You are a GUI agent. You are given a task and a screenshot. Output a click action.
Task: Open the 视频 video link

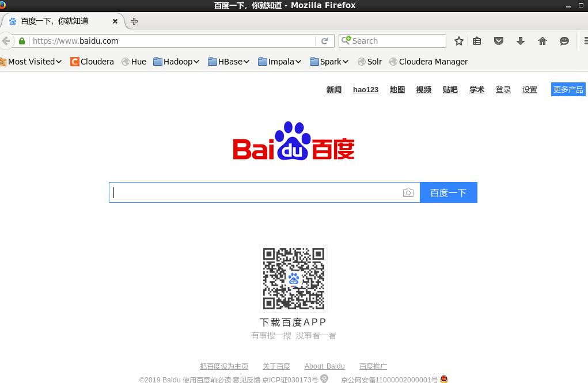click(x=424, y=90)
